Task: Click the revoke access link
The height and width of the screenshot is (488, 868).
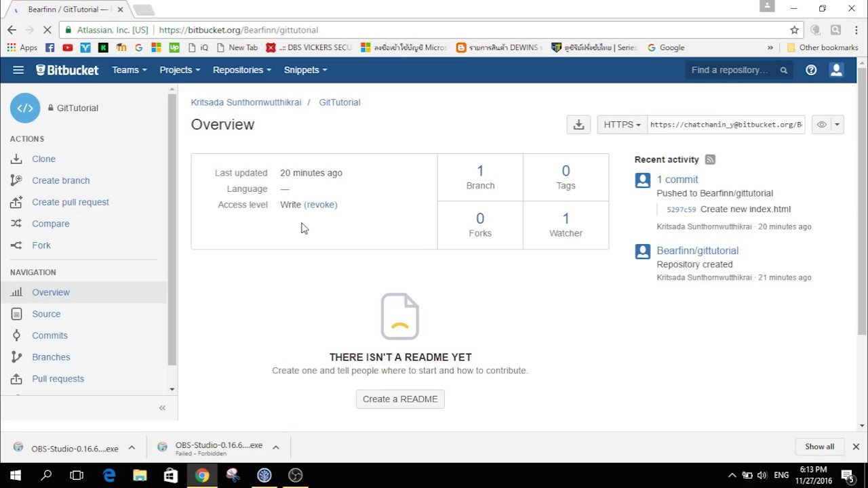Action: 321,205
